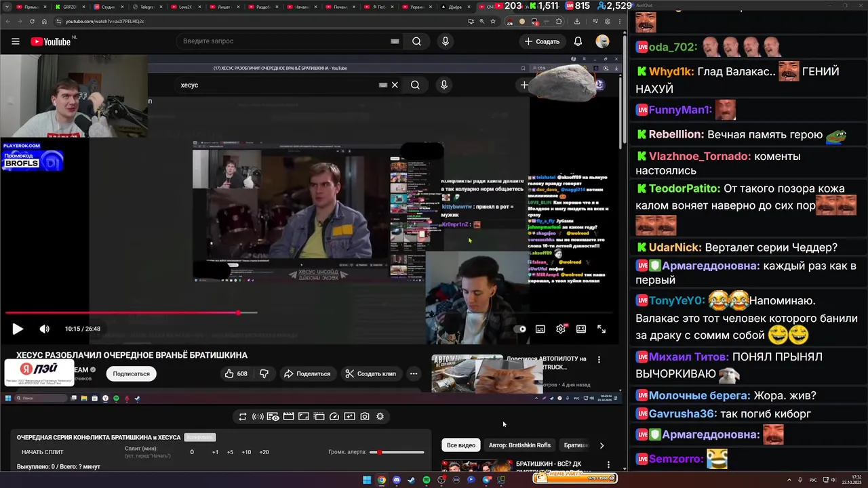
Task: Switch to the GRPZDF browser tab
Action: (x=68, y=7)
